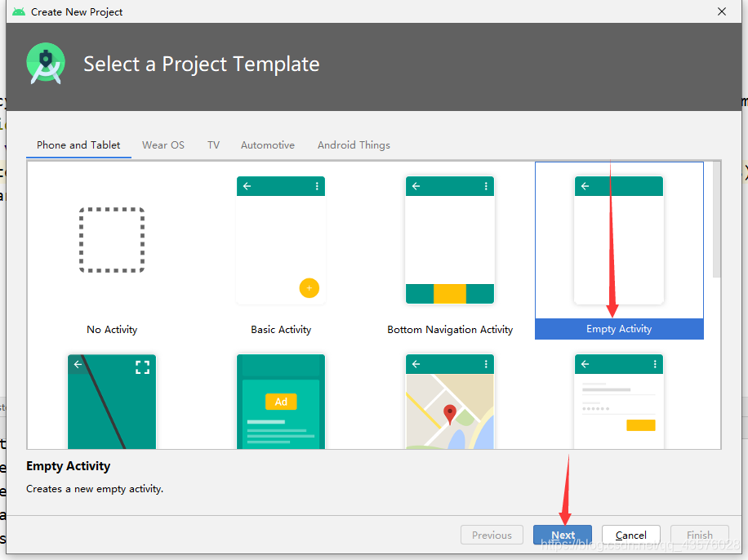Pick the Bottom Navigation Activity template
Screen dimensions: 748x560
point(450,251)
